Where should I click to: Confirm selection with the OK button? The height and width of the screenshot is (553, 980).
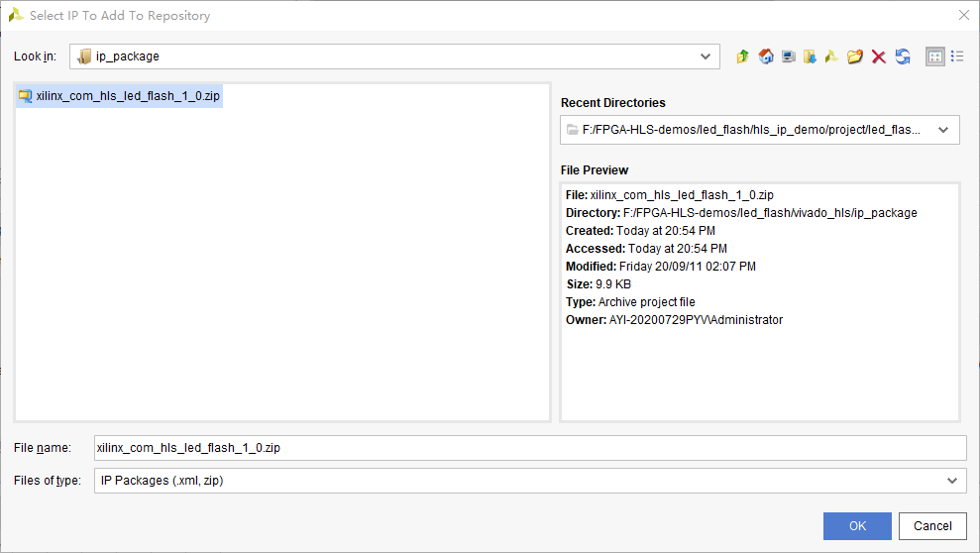coord(857,526)
